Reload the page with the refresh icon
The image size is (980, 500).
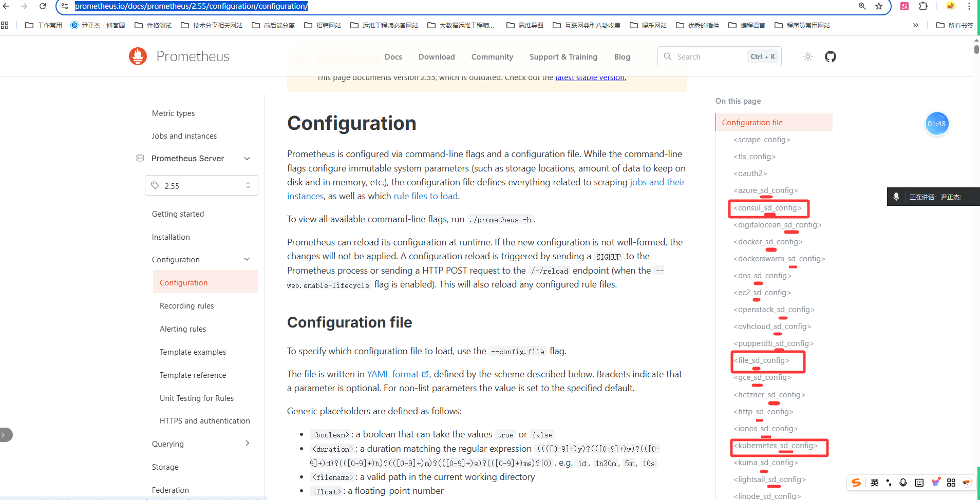pos(43,6)
